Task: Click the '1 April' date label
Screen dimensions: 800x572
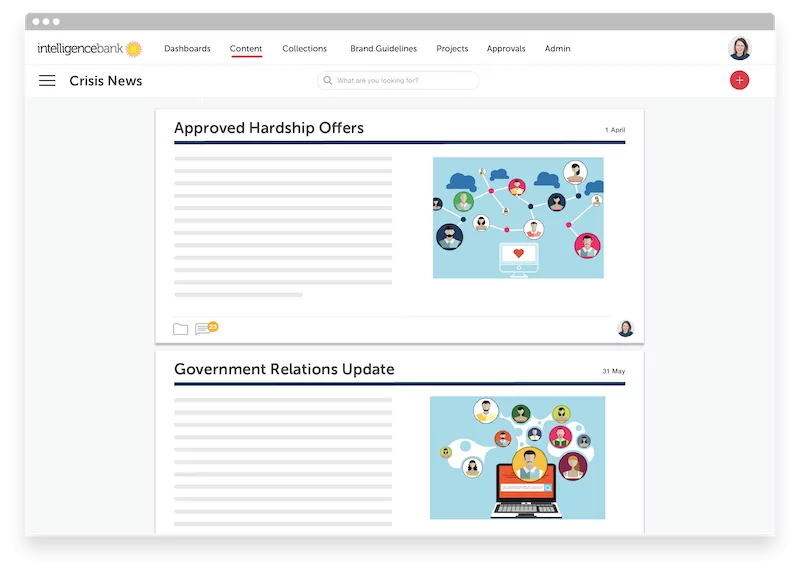Action: (615, 130)
